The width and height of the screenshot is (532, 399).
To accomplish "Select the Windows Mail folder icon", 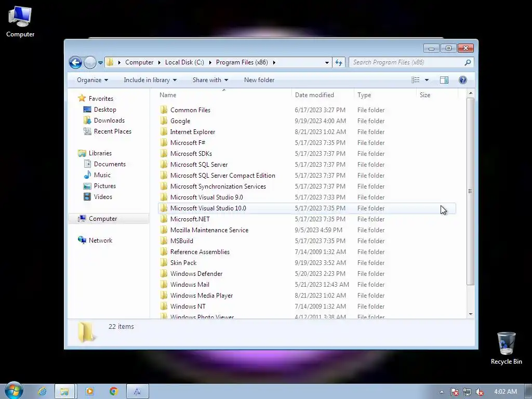I will pyautogui.click(x=164, y=285).
